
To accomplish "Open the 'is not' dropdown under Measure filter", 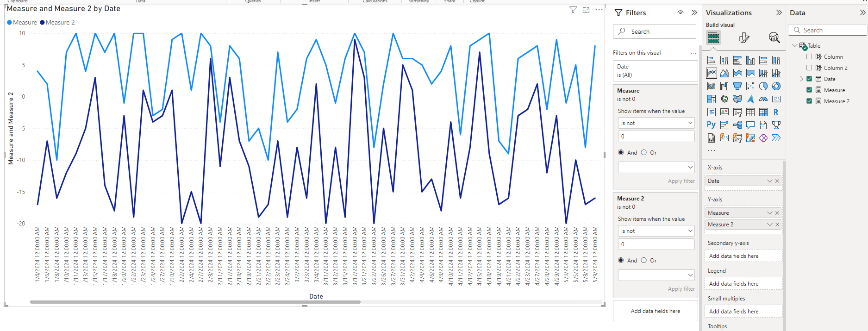I will click(x=656, y=123).
